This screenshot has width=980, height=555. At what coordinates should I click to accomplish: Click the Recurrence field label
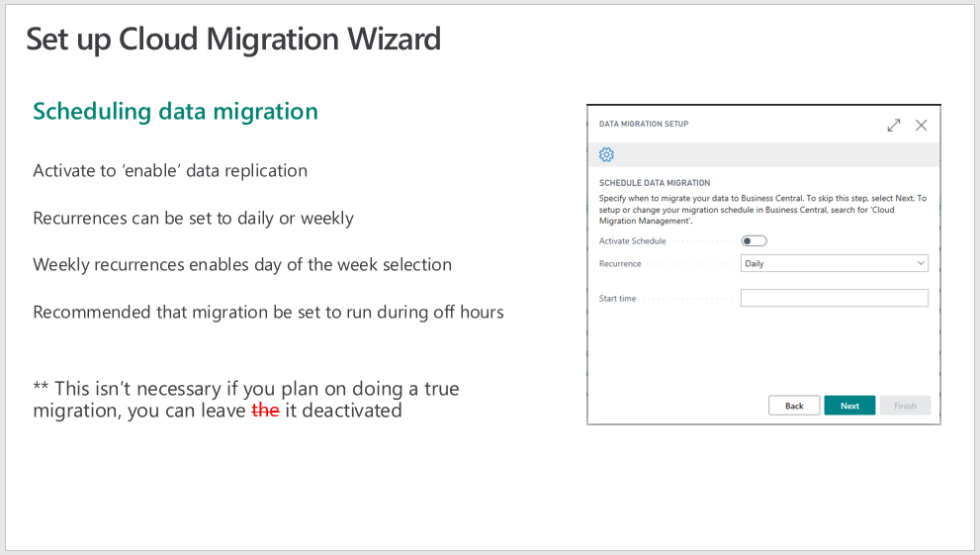click(620, 264)
